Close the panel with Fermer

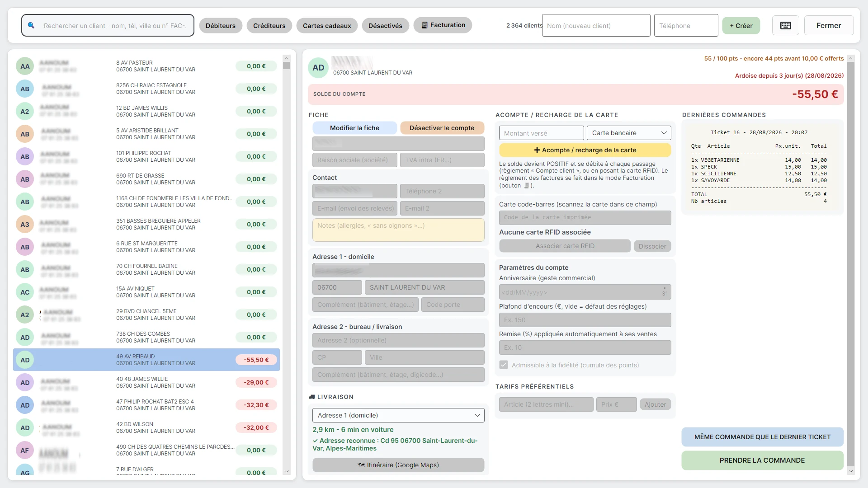(x=829, y=25)
